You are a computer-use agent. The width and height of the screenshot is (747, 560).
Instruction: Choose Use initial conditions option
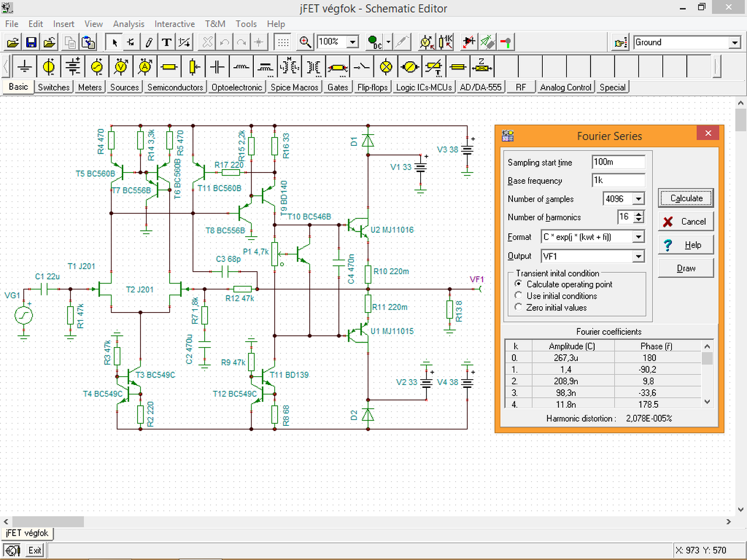tap(518, 296)
